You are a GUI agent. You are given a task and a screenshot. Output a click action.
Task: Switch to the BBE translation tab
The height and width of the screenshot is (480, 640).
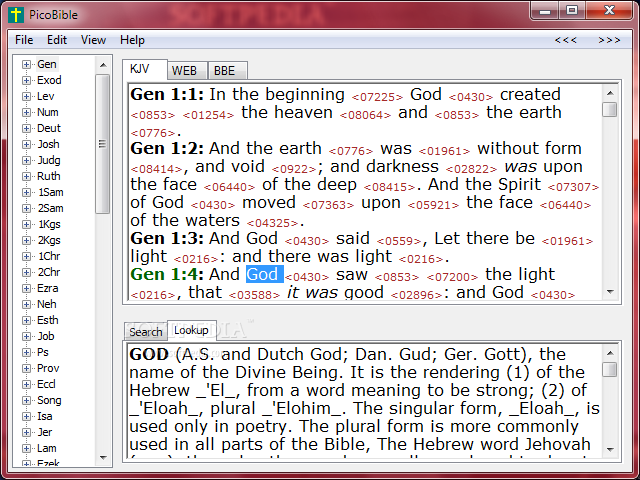(x=226, y=70)
